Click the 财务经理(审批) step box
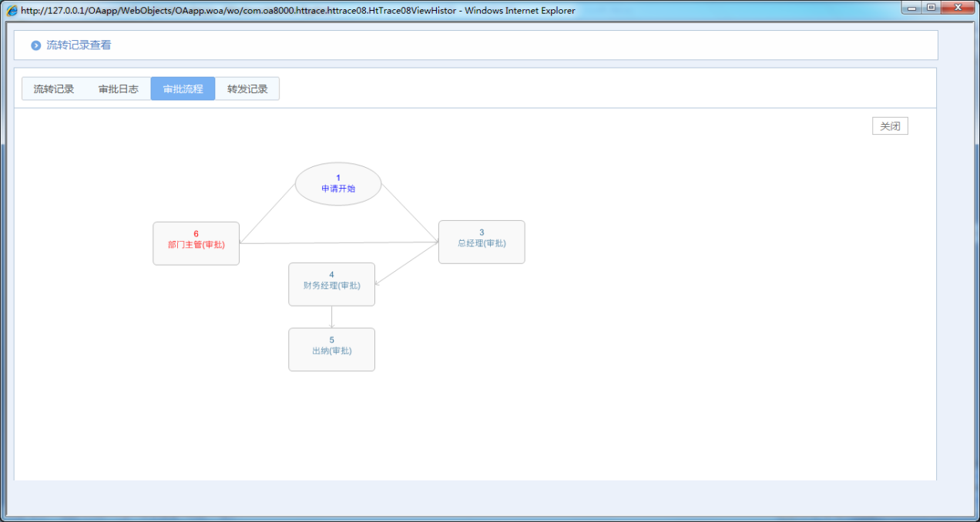The image size is (980, 522). click(331, 284)
